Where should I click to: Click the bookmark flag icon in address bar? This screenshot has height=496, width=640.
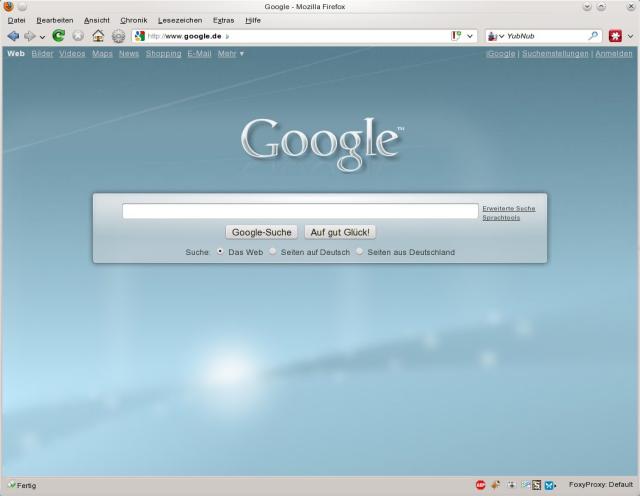(456, 36)
